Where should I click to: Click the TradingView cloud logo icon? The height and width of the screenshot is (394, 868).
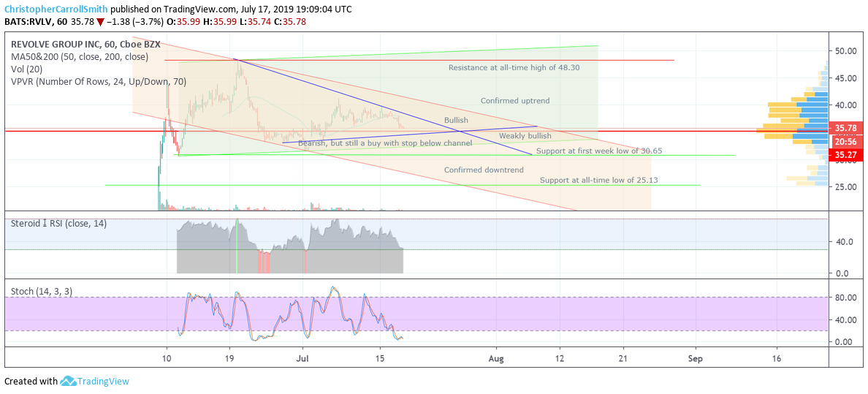tap(67, 382)
